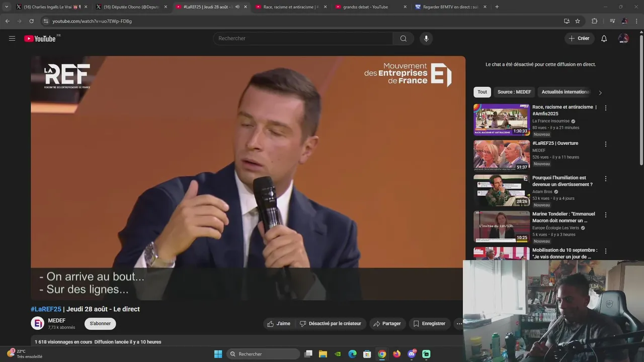Open weather widget 22°C Très ensoleillé
Screen dimensions: 644x362
[25, 354]
